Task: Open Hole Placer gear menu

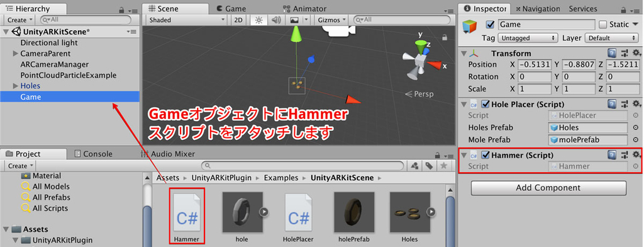Action: (636, 104)
